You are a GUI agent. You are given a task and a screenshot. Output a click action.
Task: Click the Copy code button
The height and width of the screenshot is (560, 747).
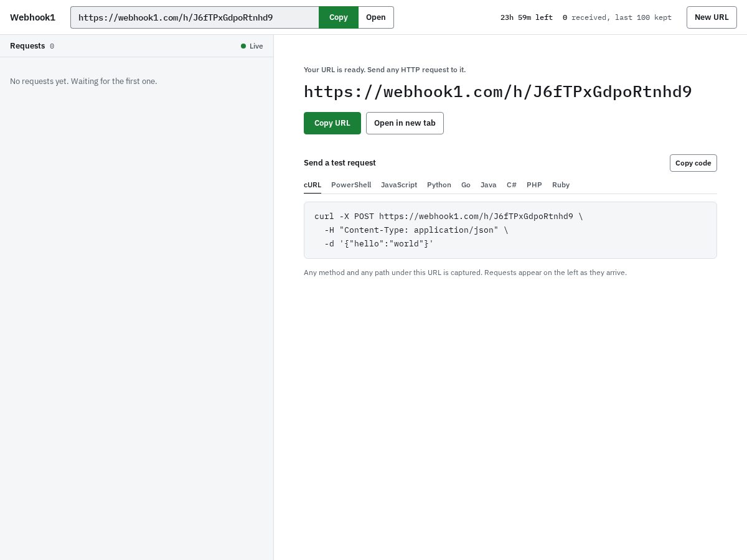point(693,163)
